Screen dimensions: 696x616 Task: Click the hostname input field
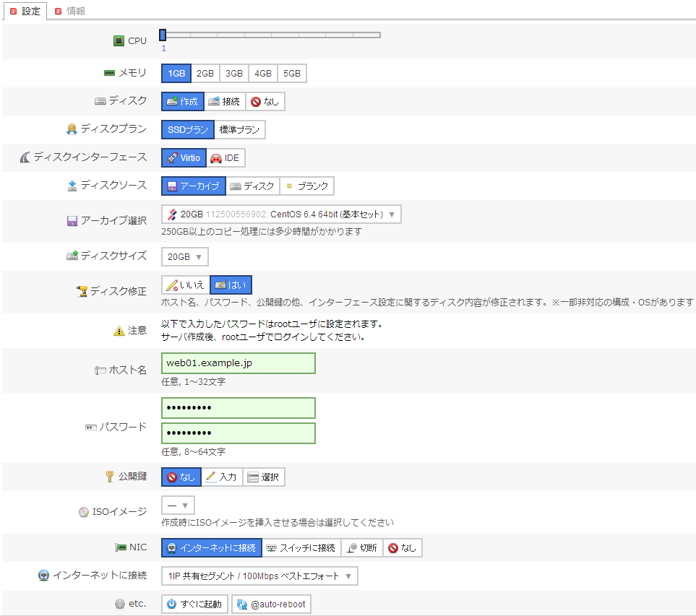238,363
